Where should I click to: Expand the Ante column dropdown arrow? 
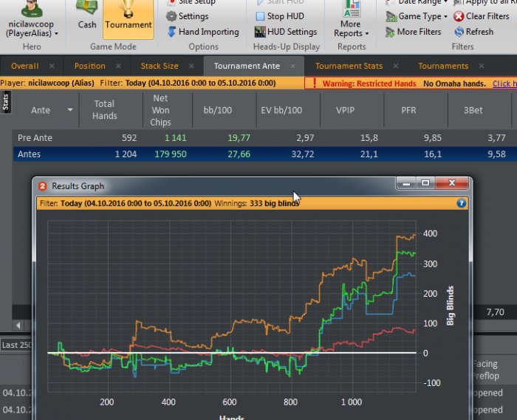coord(70,111)
